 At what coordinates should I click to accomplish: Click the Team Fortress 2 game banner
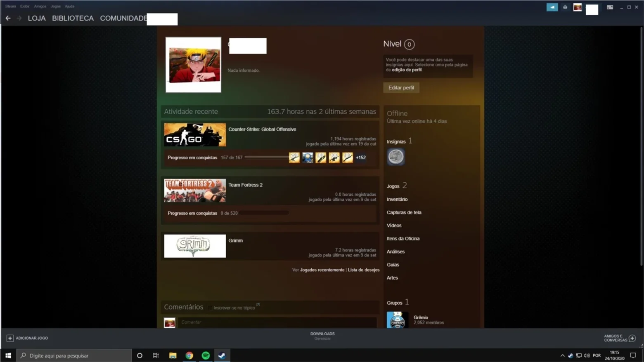click(x=195, y=190)
